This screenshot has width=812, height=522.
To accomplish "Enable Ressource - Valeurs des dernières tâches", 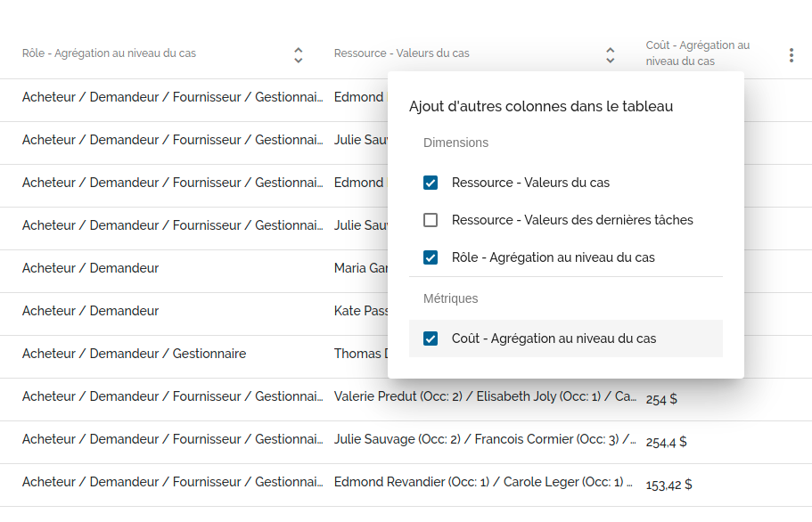I will (x=431, y=220).
